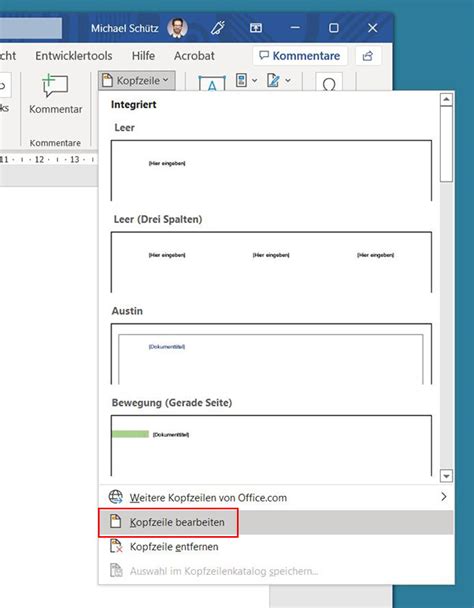The width and height of the screenshot is (474, 608).
Task: Switch to the Acrobat tab
Action: 194,56
